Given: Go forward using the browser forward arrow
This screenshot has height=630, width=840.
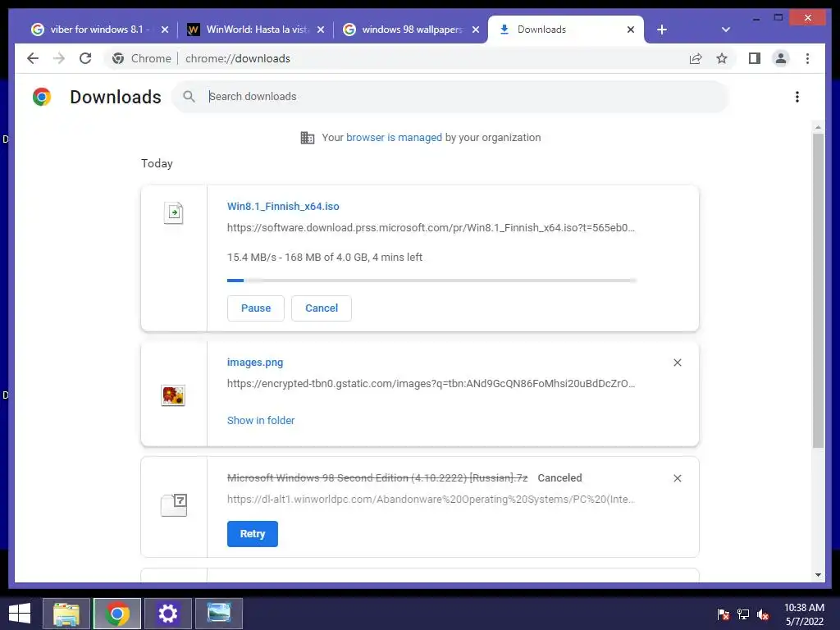Looking at the screenshot, I should pos(59,58).
